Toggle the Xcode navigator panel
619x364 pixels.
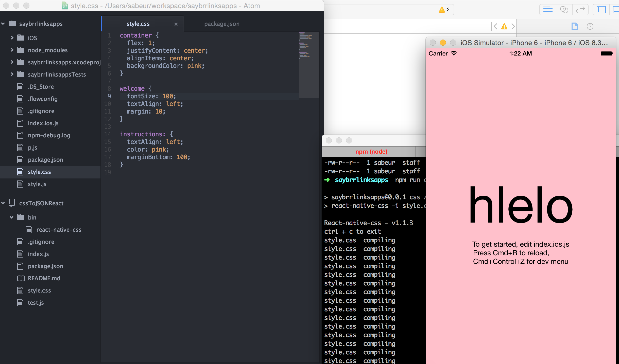point(601,10)
